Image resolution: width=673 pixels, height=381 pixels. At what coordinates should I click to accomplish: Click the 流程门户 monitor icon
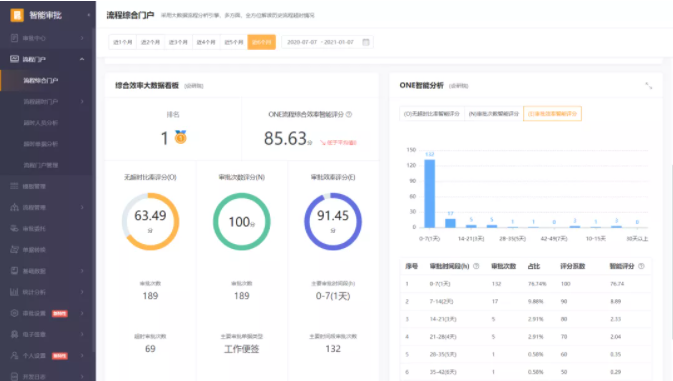[14, 59]
